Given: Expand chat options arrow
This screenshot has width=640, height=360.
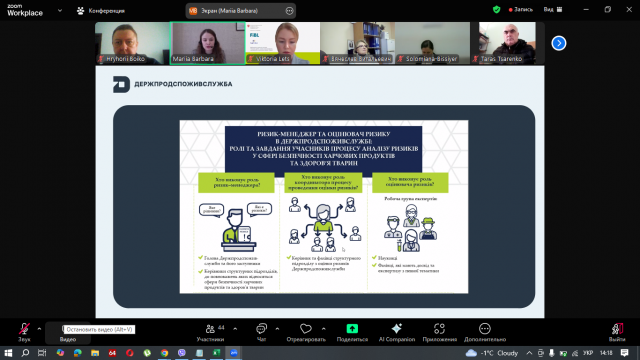Looking at the screenshot, I should point(277,329).
